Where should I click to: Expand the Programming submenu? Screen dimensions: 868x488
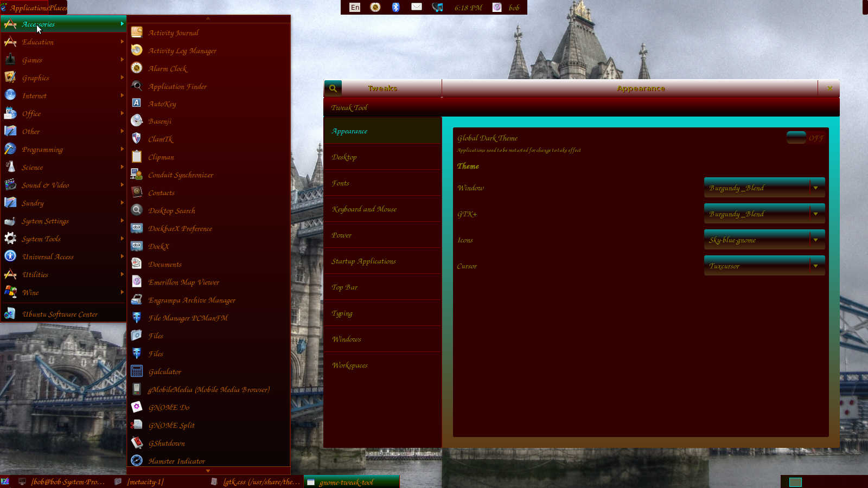tap(63, 149)
